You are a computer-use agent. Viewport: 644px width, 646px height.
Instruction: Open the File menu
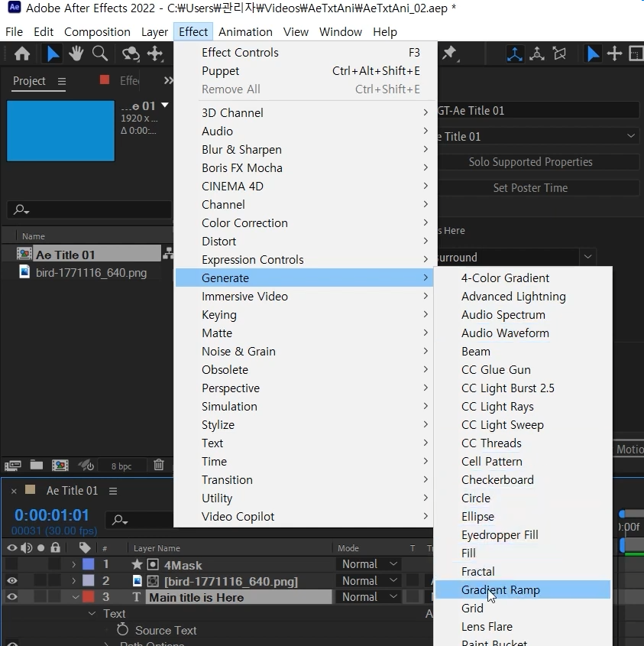(x=14, y=31)
